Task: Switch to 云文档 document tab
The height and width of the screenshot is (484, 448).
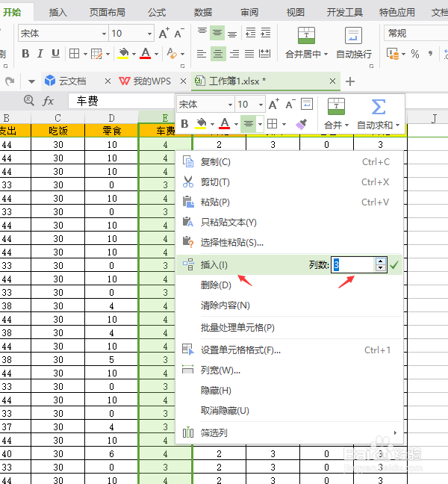Action: pos(72,81)
